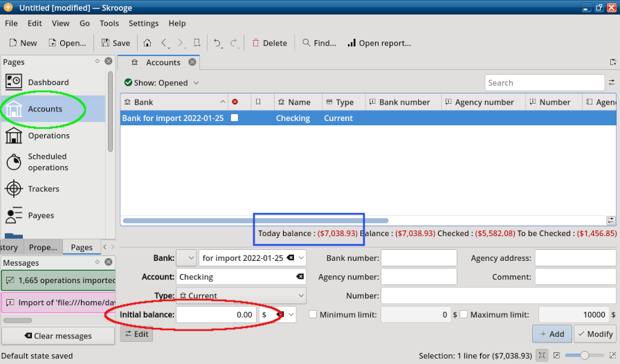Screen dimensions: 620x364
Task: Open the Dashboard page
Action: [53, 82]
